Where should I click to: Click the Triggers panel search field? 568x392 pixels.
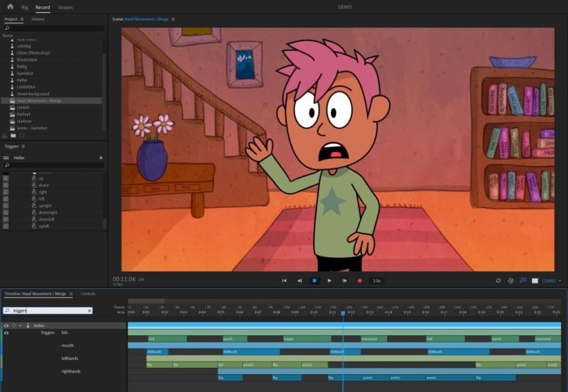pyautogui.click(x=54, y=165)
